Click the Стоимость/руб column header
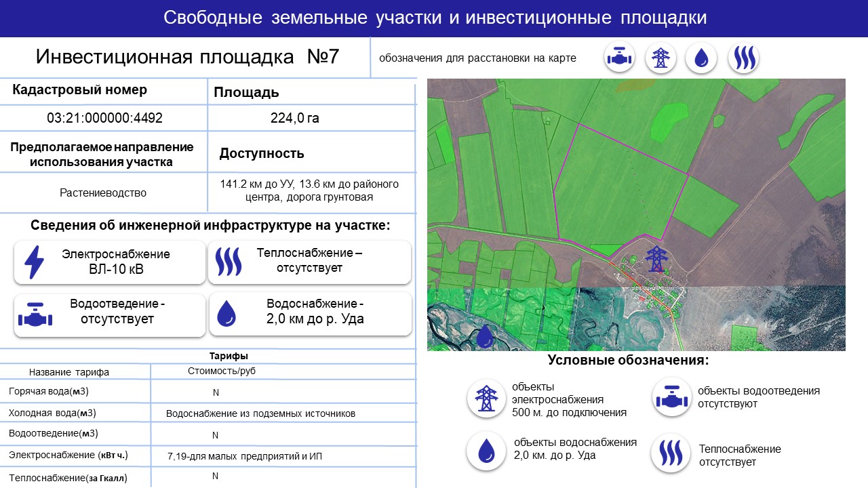This screenshot has width=868, height=488. click(222, 371)
